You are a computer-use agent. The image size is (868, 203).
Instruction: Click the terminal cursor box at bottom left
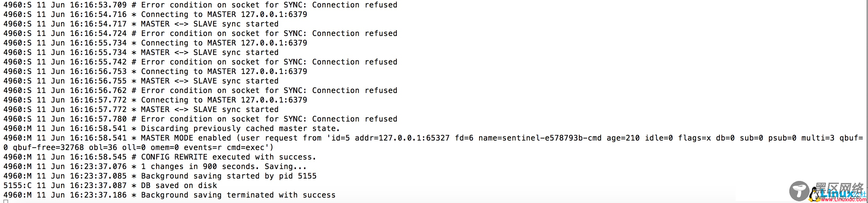[6, 201]
